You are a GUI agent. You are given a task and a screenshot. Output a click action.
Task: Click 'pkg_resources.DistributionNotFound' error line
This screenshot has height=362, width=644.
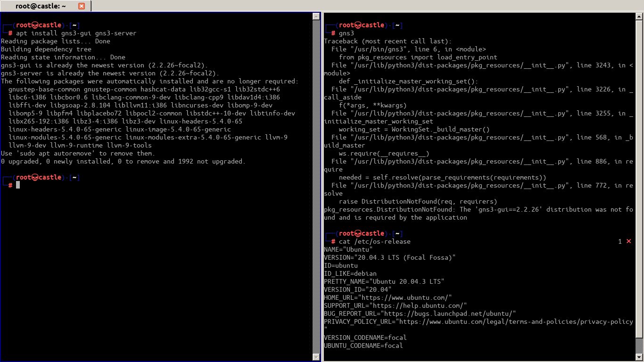coord(479,213)
